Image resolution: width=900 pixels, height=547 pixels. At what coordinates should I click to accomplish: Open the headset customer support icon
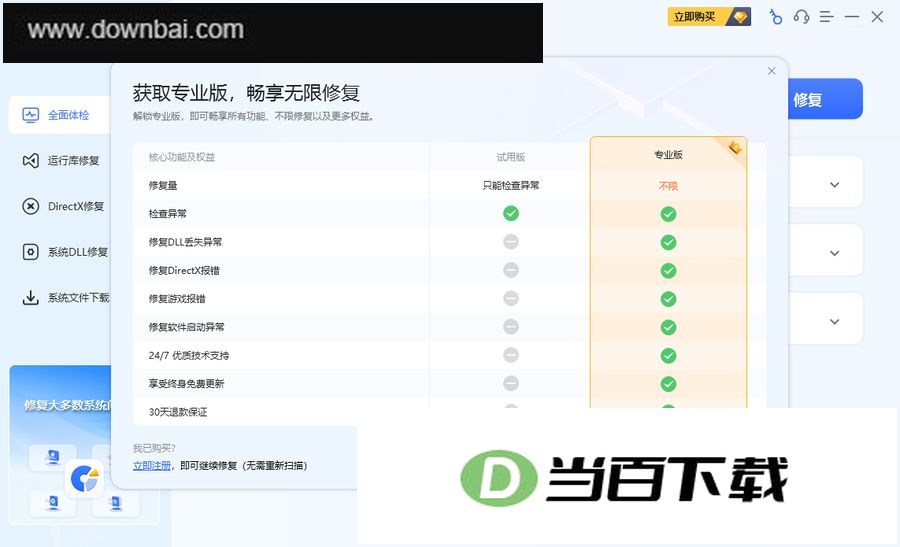tap(801, 17)
